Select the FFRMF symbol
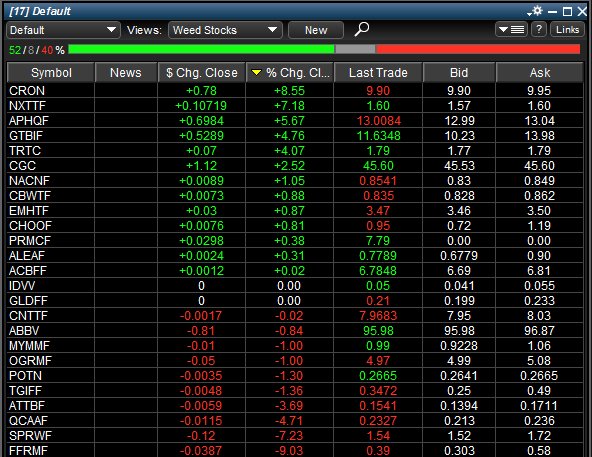The width and height of the screenshot is (592, 457). click(x=28, y=451)
